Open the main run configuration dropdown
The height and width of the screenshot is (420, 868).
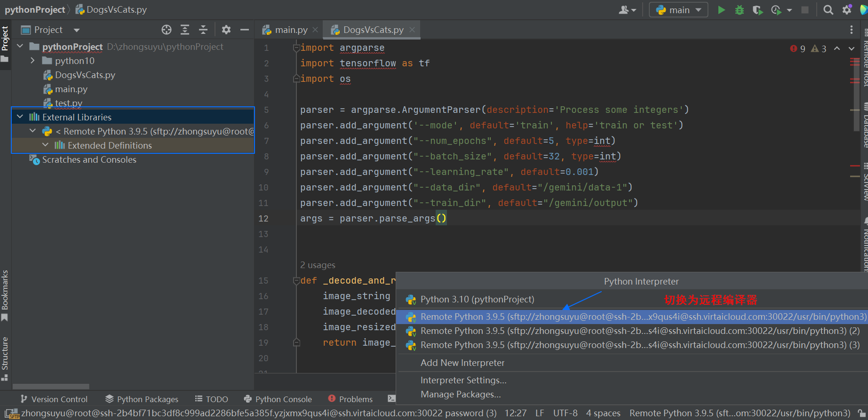coord(678,10)
